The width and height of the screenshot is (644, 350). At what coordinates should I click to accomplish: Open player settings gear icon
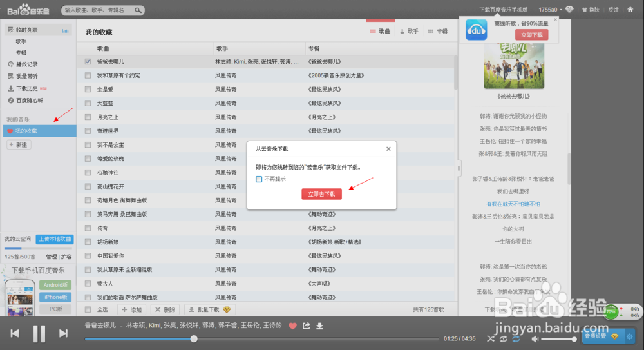(x=630, y=336)
